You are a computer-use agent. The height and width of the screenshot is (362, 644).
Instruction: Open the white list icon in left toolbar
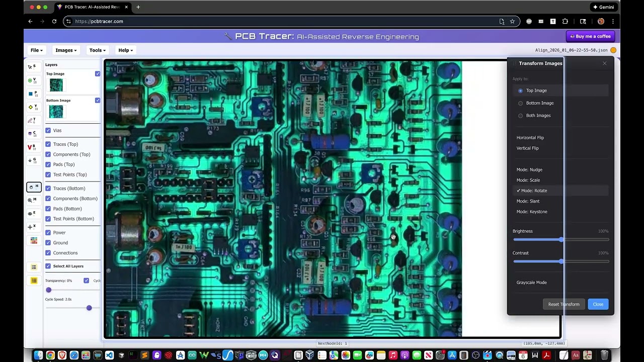(x=34, y=267)
